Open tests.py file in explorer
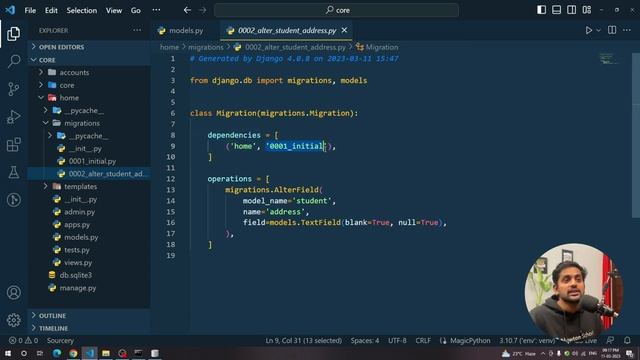 coord(77,249)
